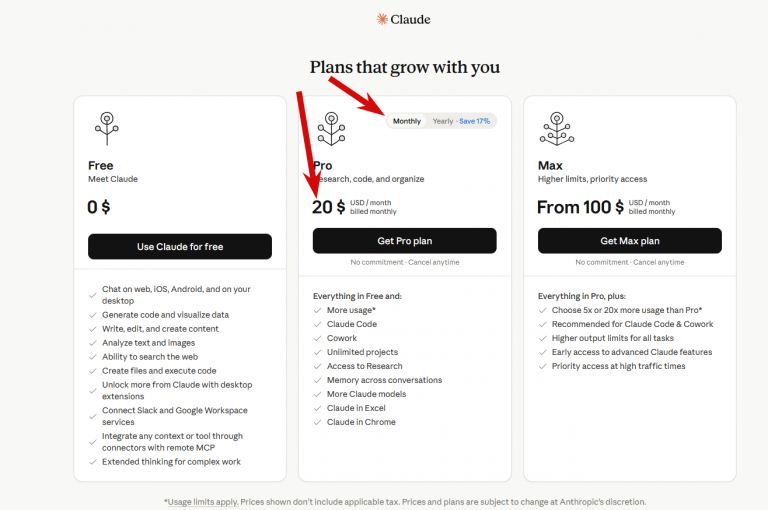Click 'Memory across conversations' feature
Viewport: 768px width, 510px height.
coord(384,380)
